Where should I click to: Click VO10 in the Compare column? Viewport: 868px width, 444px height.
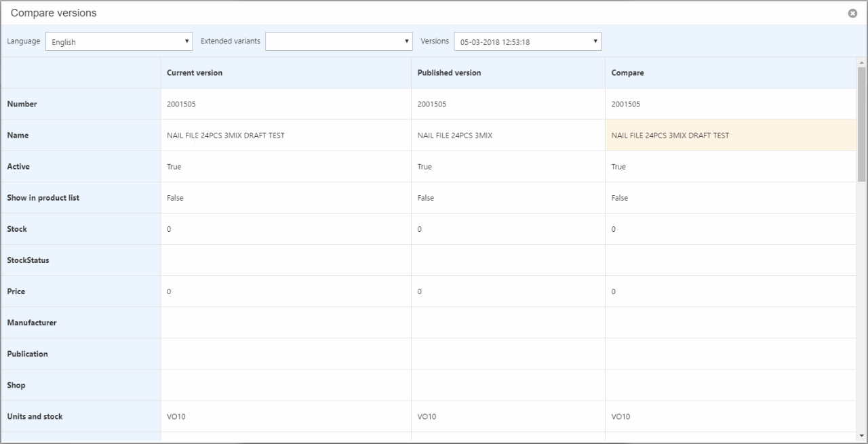click(620, 416)
